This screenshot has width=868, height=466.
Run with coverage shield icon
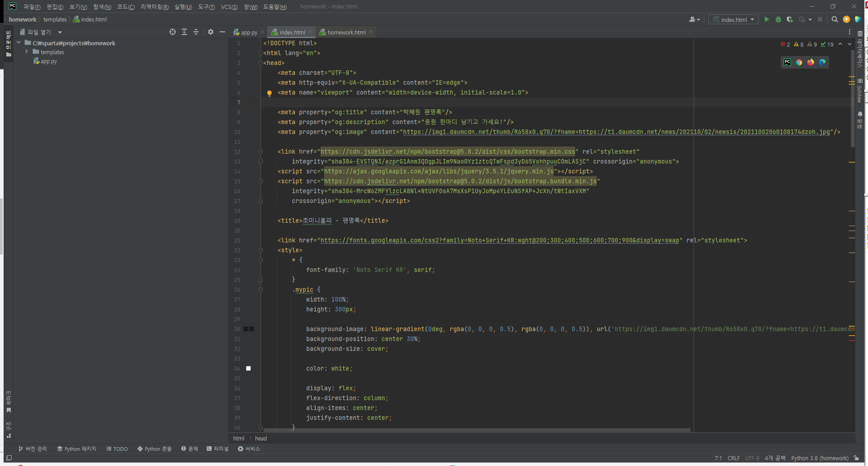(790, 19)
